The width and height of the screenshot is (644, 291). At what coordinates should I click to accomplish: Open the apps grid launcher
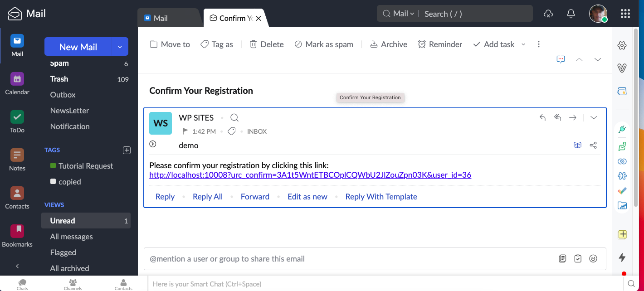tap(625, 14)
